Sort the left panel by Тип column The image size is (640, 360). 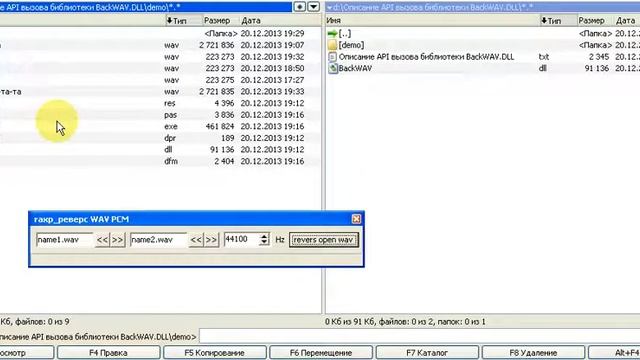pyautogui.click(x=183, y=20)
